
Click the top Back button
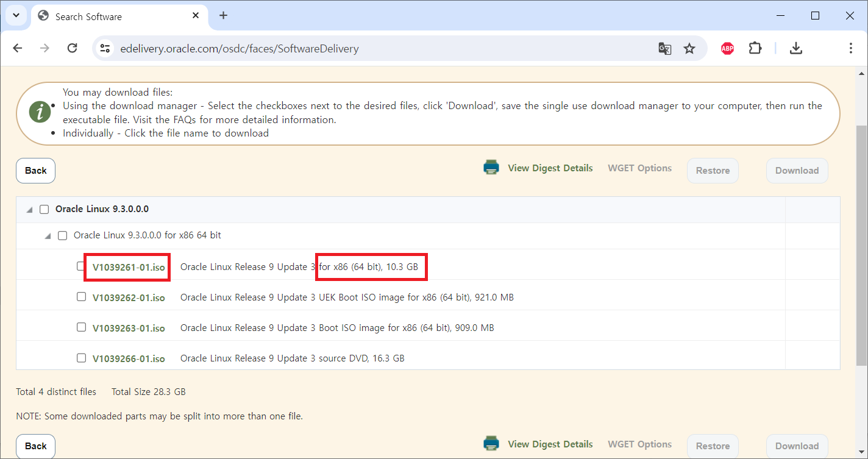point(35,171)
